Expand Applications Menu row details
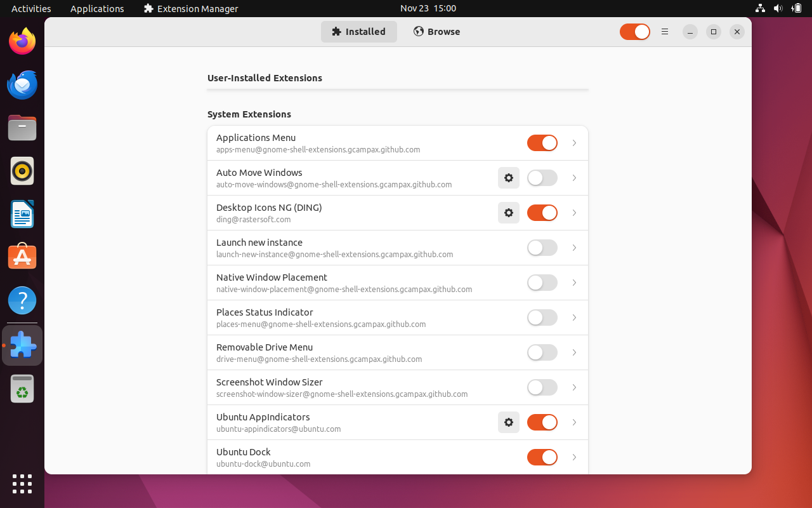Viewport: 812px width, 508px height. coord(574,143)
